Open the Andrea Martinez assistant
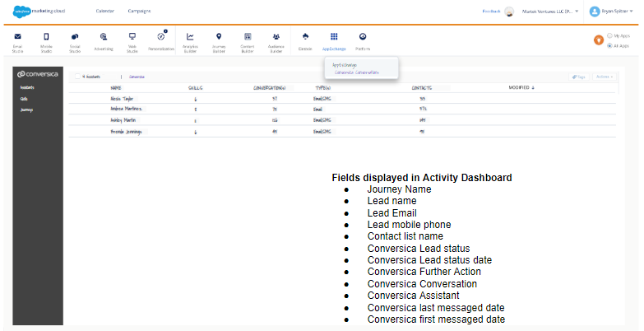Screen dimensions: 644x331 pyautogui.click(x=127, y=109)
